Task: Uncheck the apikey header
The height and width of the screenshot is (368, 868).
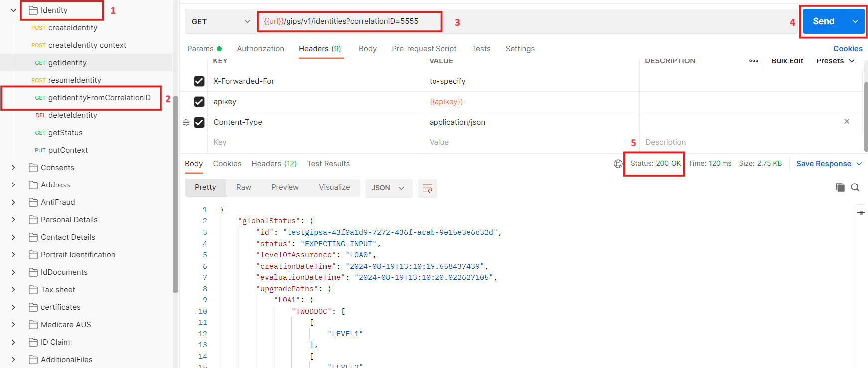Action: click(199, 102)
